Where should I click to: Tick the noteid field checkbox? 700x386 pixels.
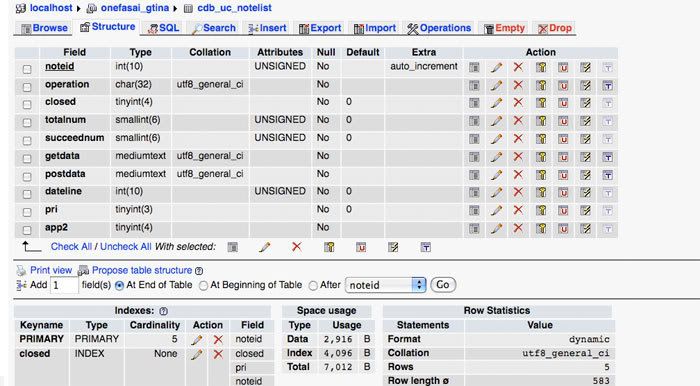pos(27,69)
